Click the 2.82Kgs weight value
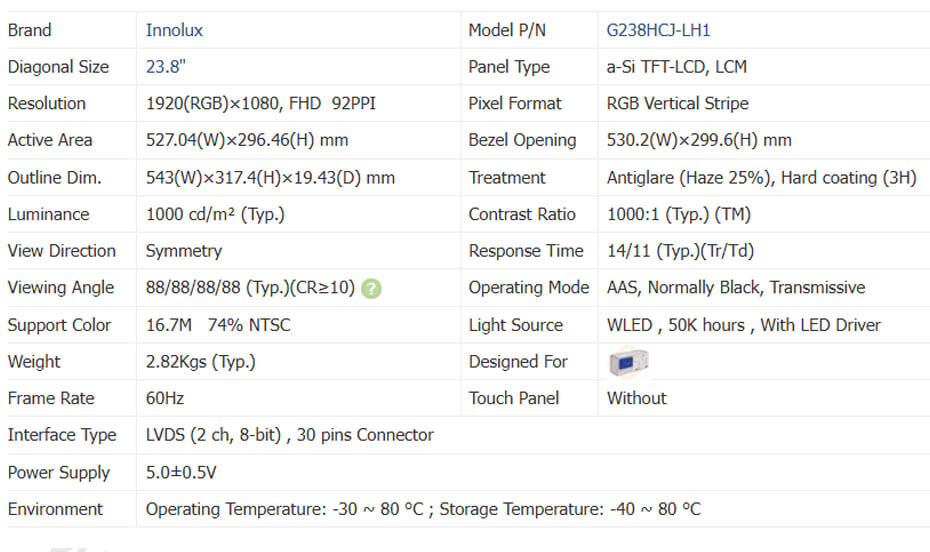This screenshot has height=552, width=930. pos(200,362)
